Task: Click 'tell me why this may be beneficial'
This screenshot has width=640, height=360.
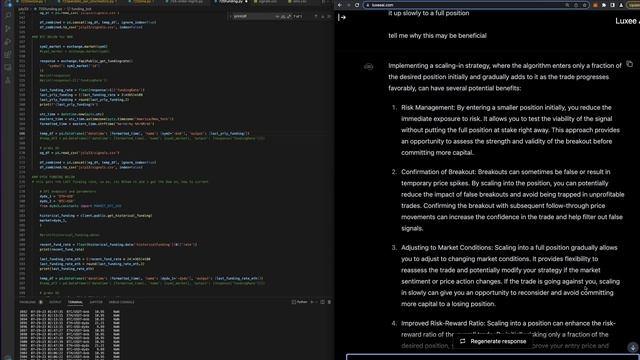Action: (x=437, y=36)
